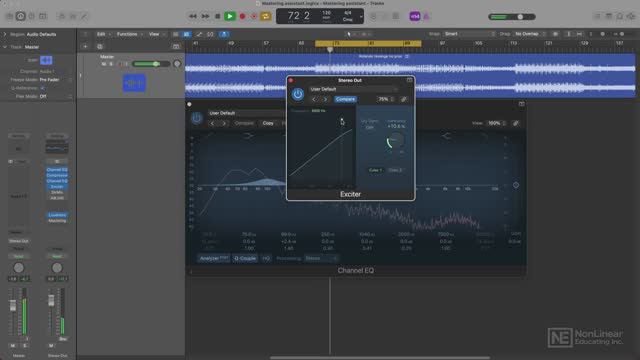Click the HQ button in Channel EQ
The image size is (640, 360).
[x=266, y=258]
